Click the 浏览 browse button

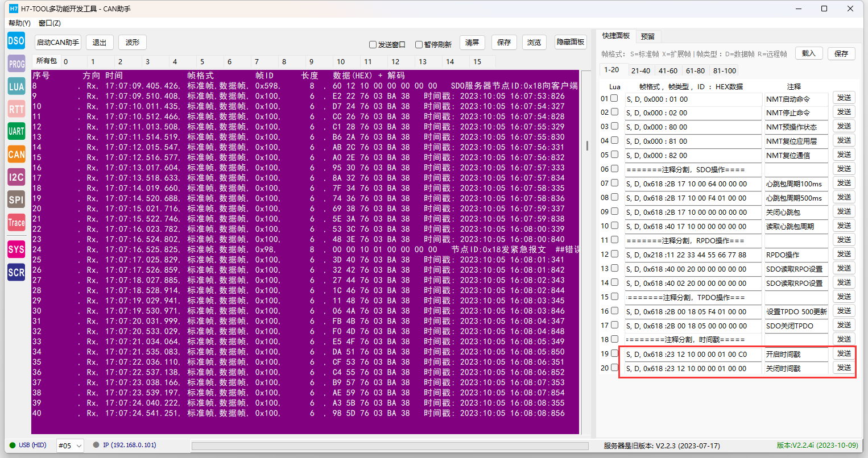[x=534, y=43]
